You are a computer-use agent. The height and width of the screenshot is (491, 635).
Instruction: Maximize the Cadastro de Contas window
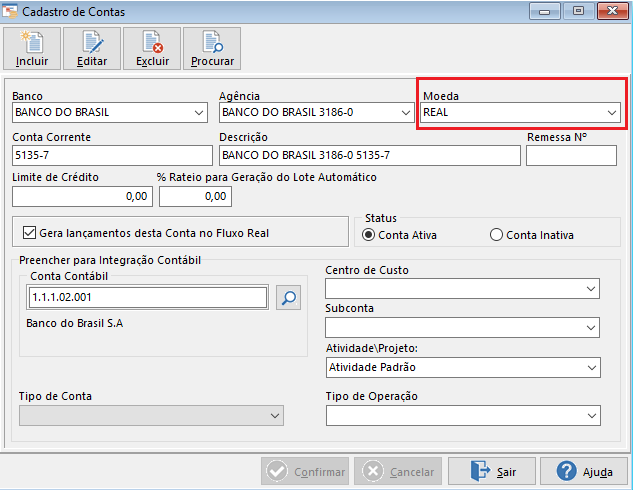(578, 11)
